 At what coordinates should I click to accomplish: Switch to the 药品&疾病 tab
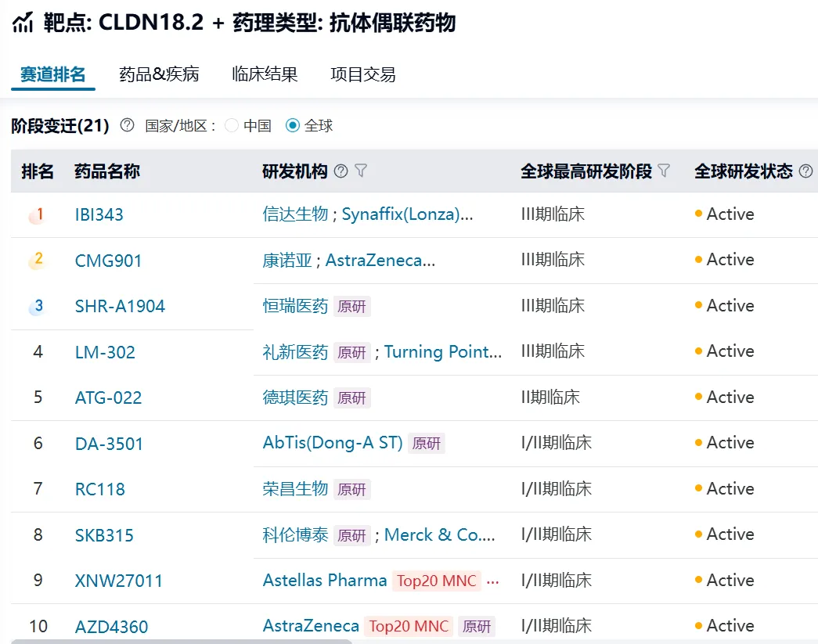(158, 74)
